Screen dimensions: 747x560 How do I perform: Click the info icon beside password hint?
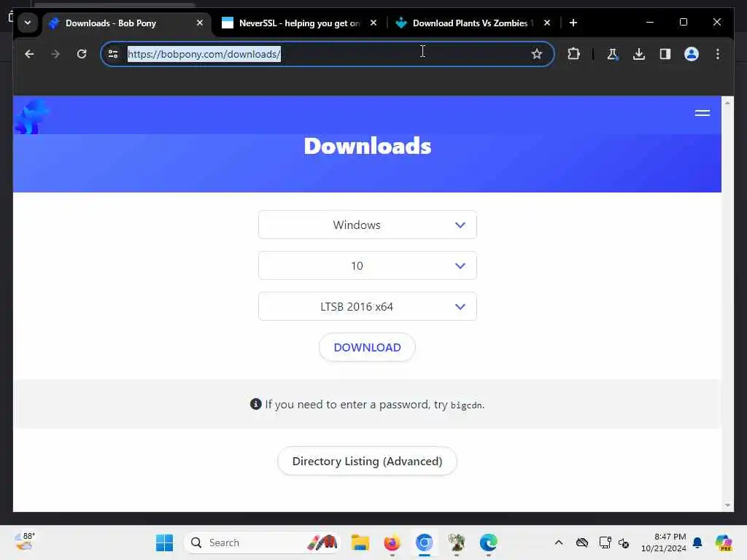(256, 404)
